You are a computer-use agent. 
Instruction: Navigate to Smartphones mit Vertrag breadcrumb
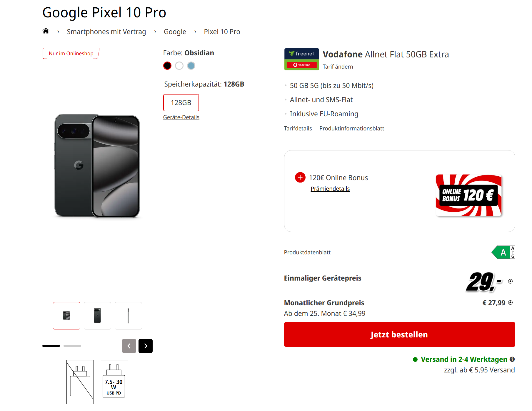click(x=106, y=32)
